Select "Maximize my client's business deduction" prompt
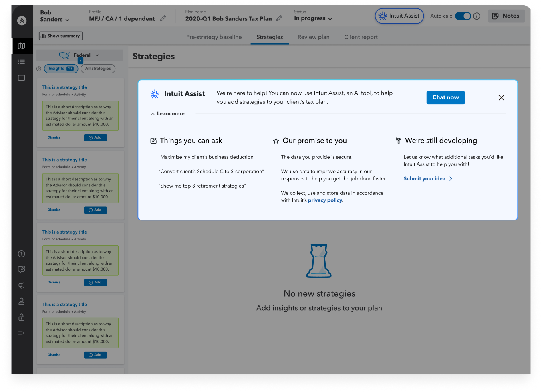Image resolution: width=542 pixels, height=392 pixels. point(207,157)
